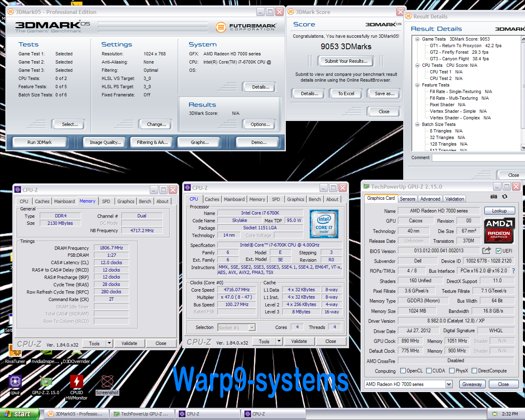Open Caches tab in Memory CPU-Z window
Screen dimensions: 525x420
point(42,201)
